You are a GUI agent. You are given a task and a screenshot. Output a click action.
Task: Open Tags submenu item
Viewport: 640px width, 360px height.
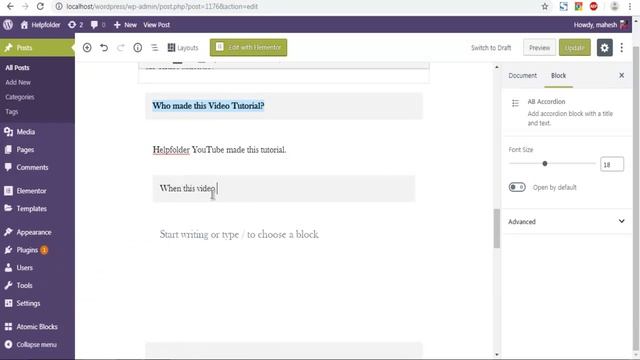click(x=11, y=111)
